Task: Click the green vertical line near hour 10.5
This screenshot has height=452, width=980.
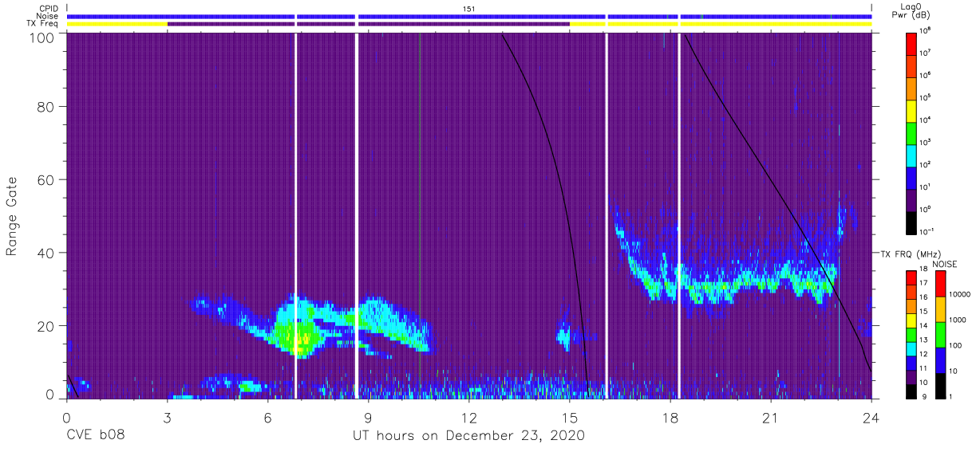Action: [x=419, y=215]
